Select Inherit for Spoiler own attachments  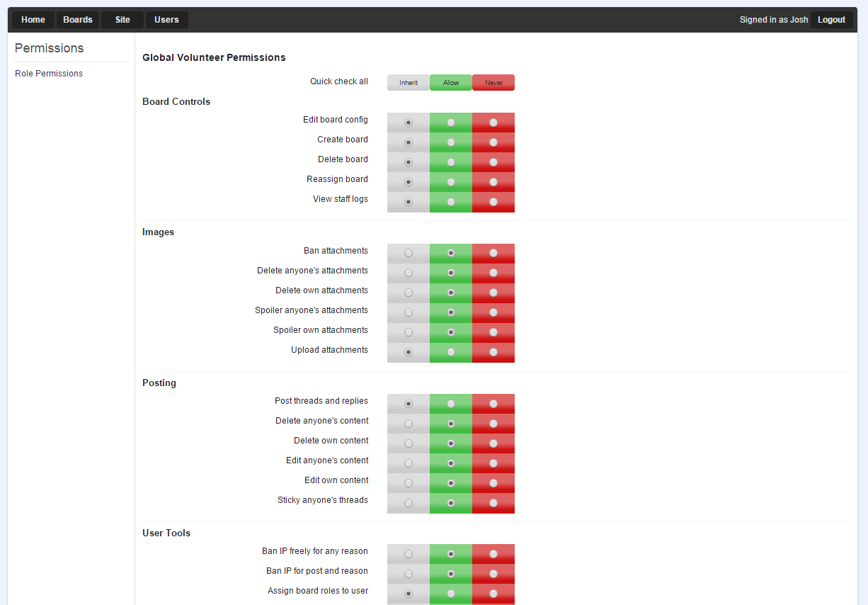tap(409, 332)
